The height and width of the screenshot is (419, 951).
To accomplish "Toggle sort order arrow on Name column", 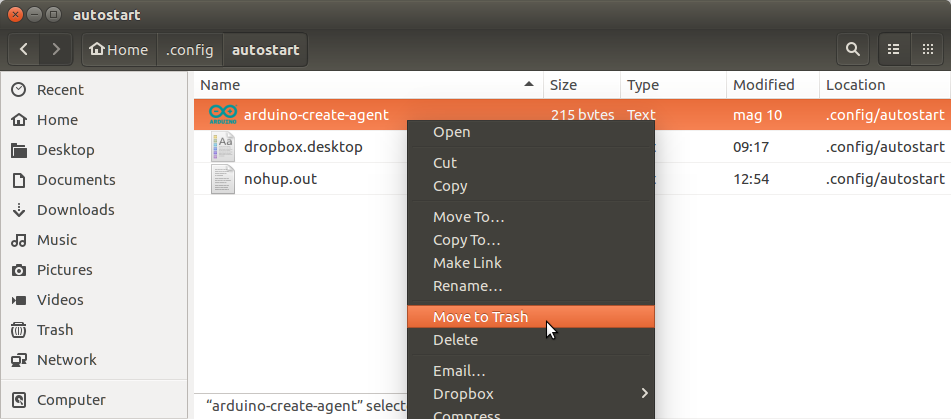I will tap(529, 84).
